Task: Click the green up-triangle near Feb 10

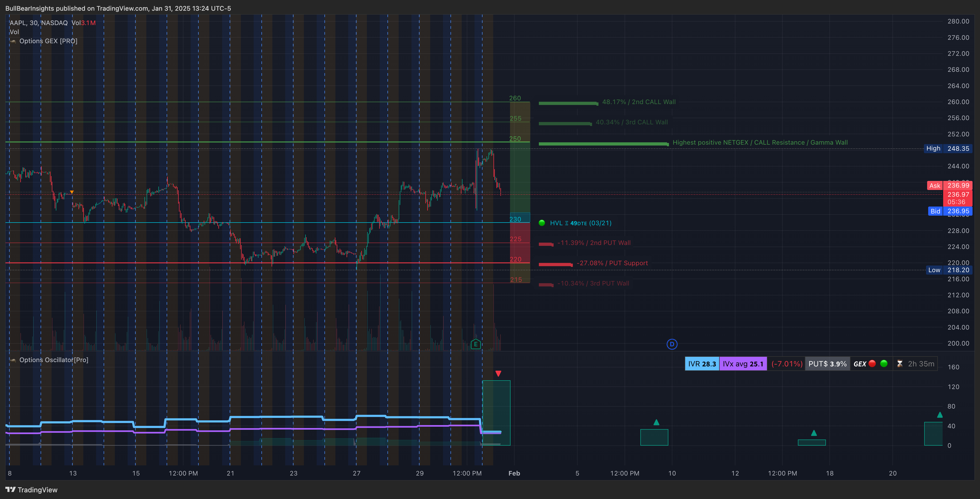Action: [x=656, y=422]
